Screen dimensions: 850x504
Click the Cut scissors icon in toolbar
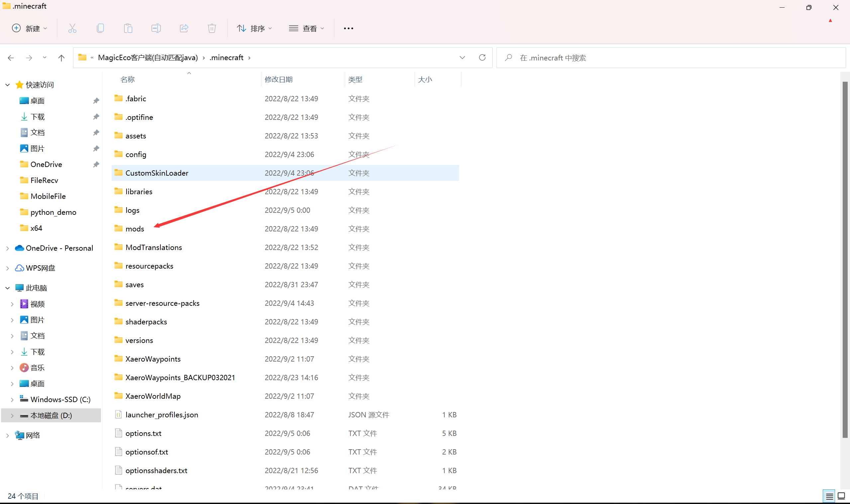point(72,28)
